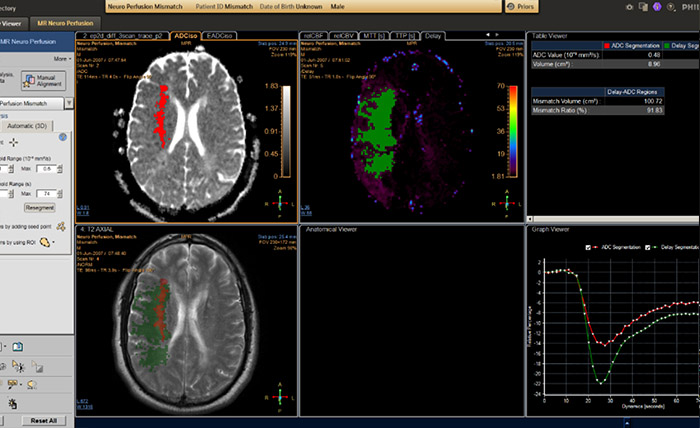Click the ADC grayscale color bar
Screen dimensions: 700x428
point(286,132)
